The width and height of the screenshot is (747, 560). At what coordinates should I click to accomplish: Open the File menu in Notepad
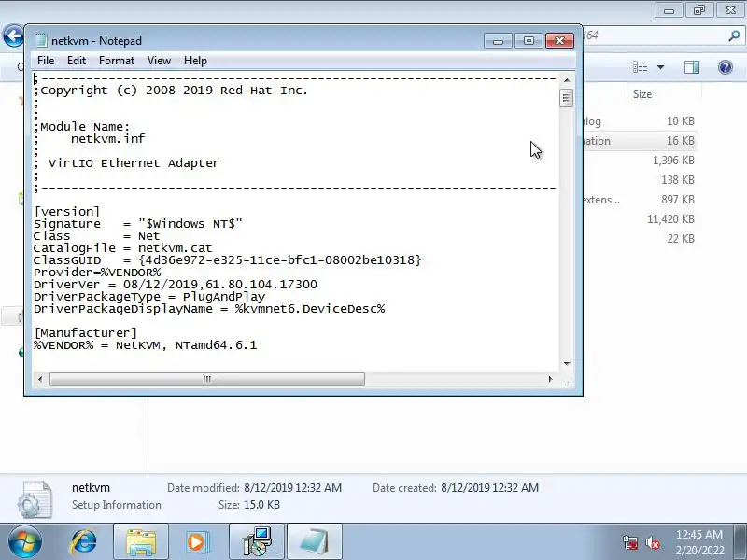click(46, 61)
